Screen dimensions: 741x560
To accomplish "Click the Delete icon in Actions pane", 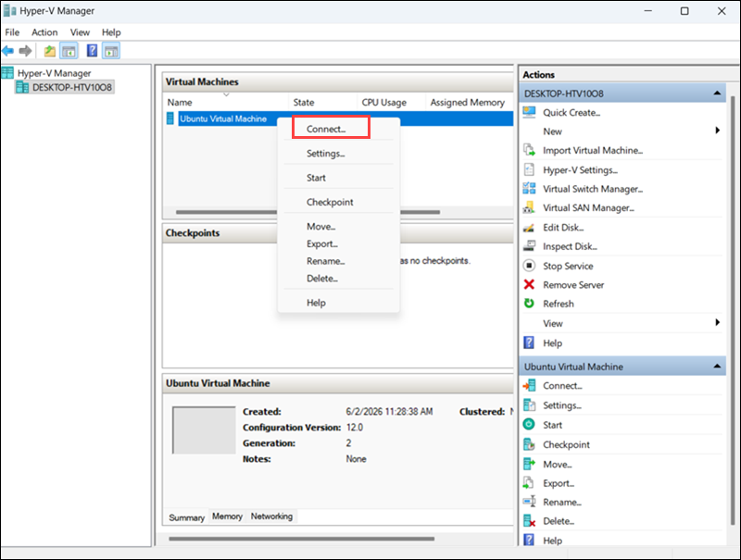I will tap(529, 521).
